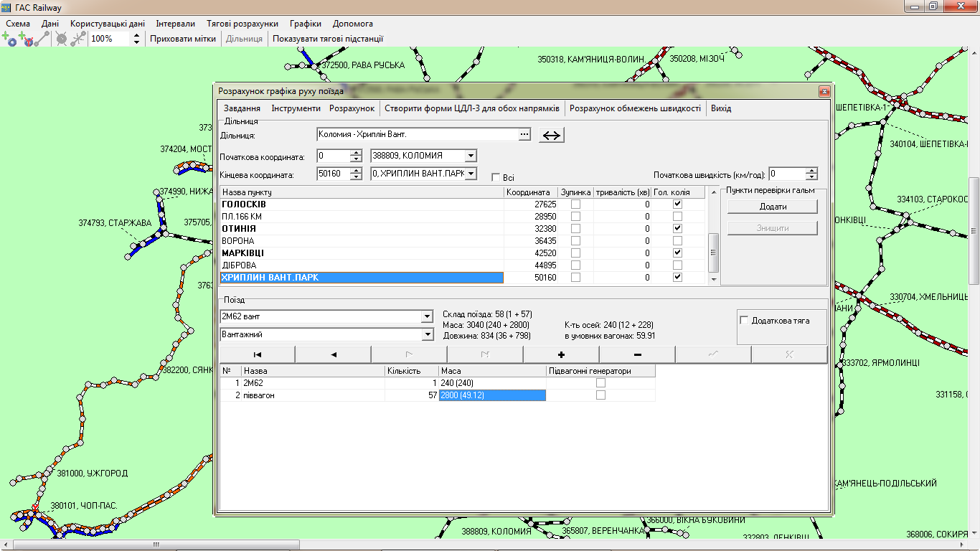
Task: Toggle the Всі checkbox
Action: [496, 177]
